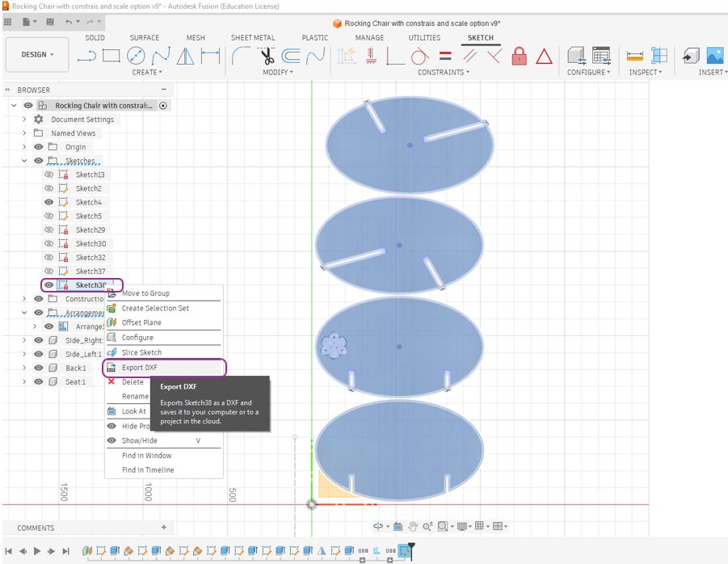Switch to the SURFACE tab

(145, 38)
